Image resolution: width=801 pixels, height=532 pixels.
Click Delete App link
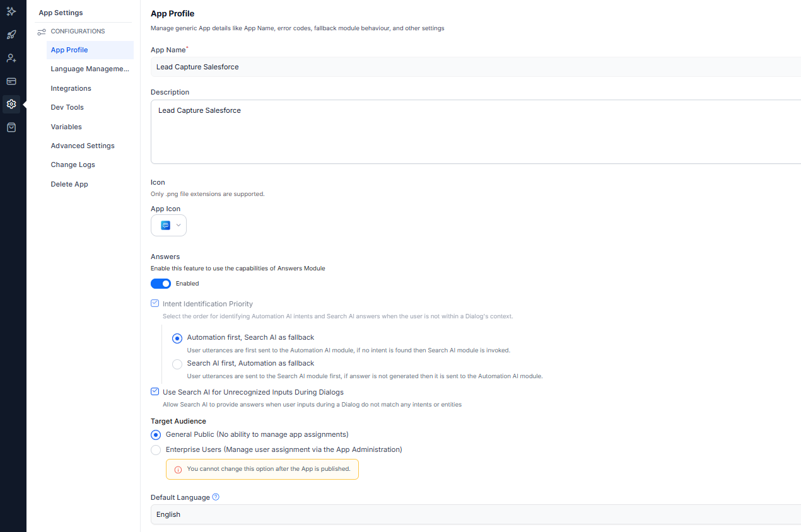69,184
